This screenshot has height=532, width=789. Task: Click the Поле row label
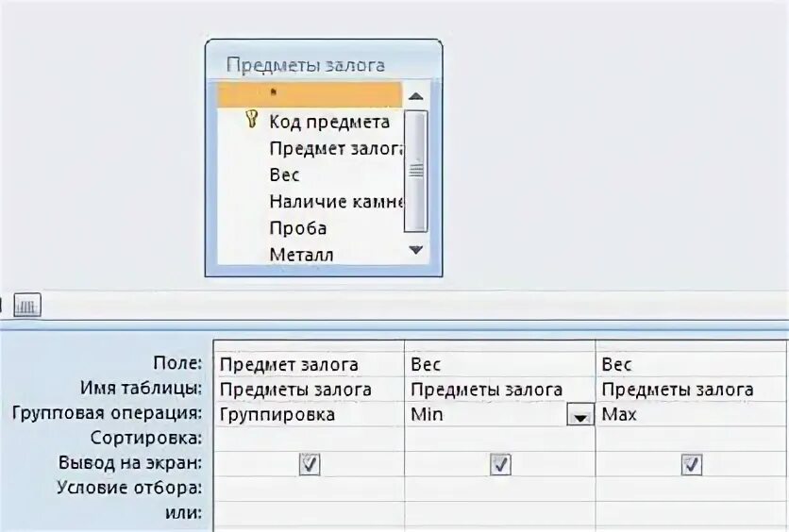177,362
